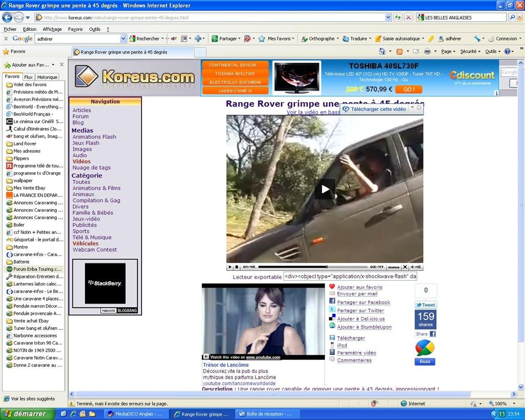Expand the Page menu dropdown
Viewport: 525px width, 420px height.
point(448,52)
